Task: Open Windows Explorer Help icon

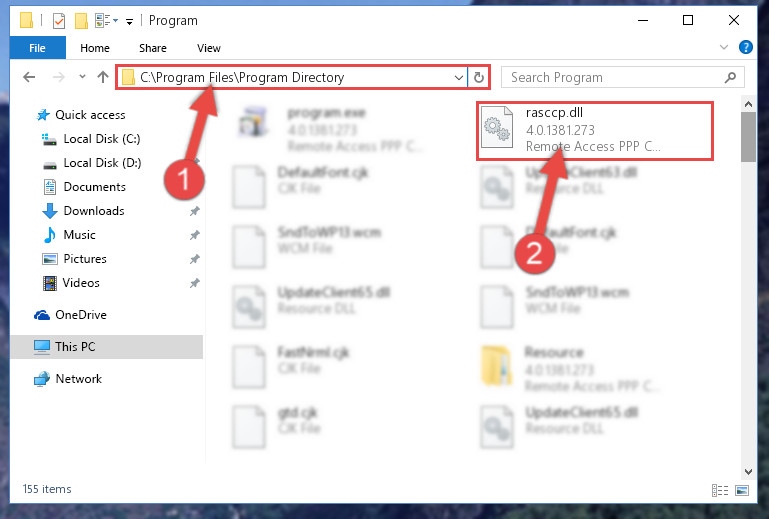Action: tap(745, 47)
